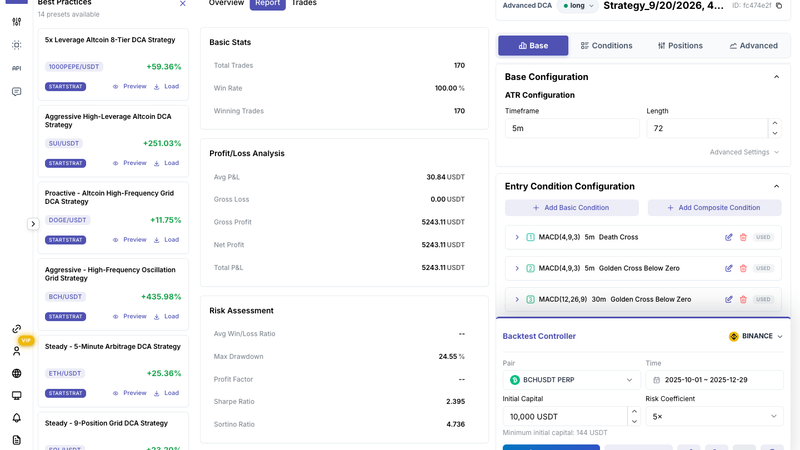
Task: Click the gear target icon in sidebar
Action: [x=16, y=45]
